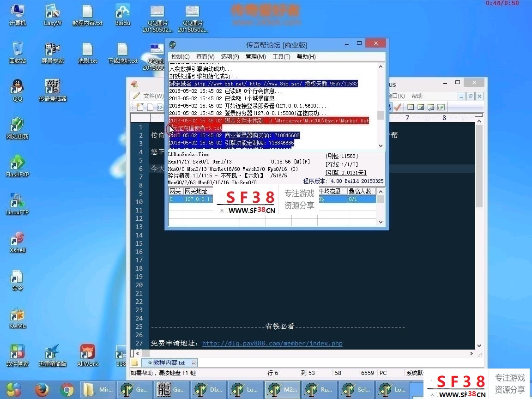Screen dimensions: 532x399
Task: Open the 查看(V) menu
Action: pos(205,57)
